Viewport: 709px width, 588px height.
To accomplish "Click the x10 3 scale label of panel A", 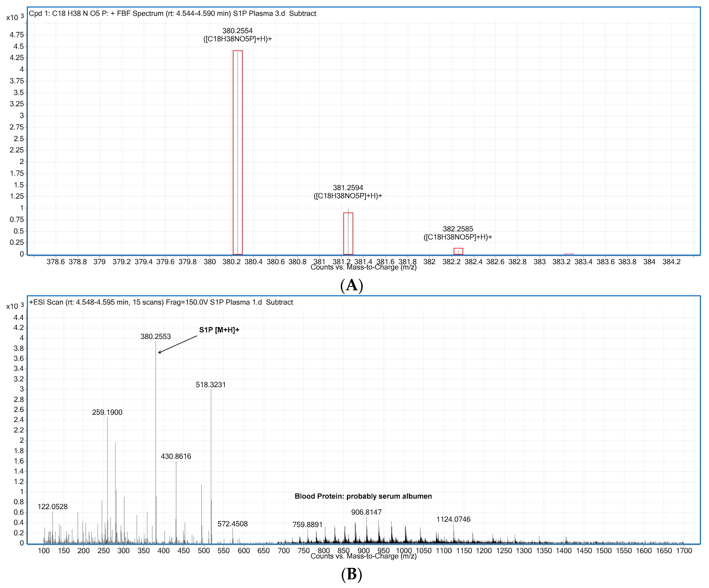I will (15, 17).
